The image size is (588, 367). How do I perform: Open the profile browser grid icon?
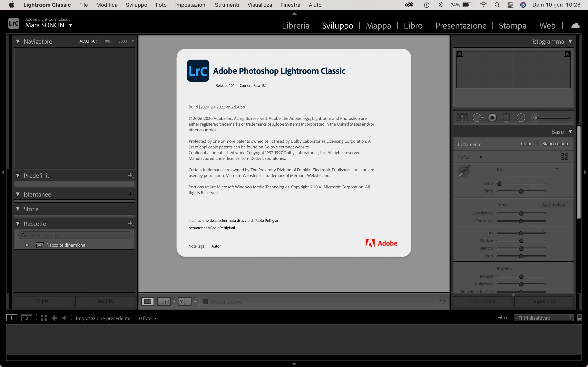pyautogui.click(x=564, y=157)
